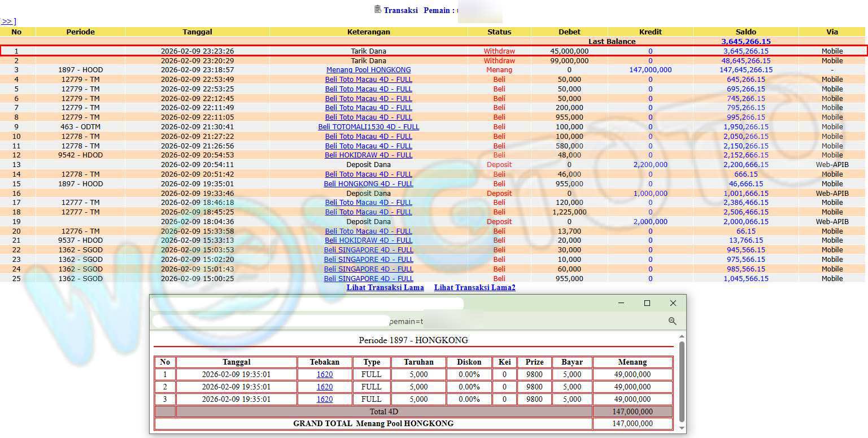Open Beli HONGKONG 4D - FULL in row 15
This screenshot has height=438, width=868.
coord(368,184)
